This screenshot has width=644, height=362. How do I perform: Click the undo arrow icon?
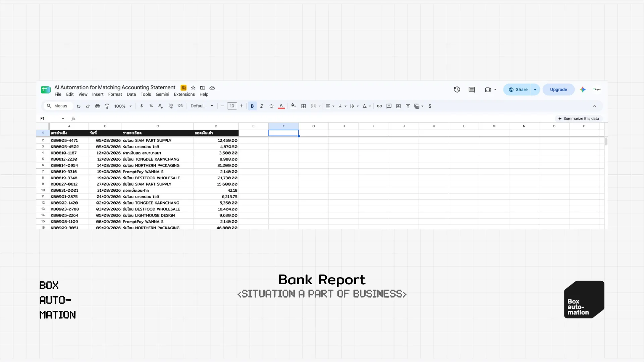point(78,106)
